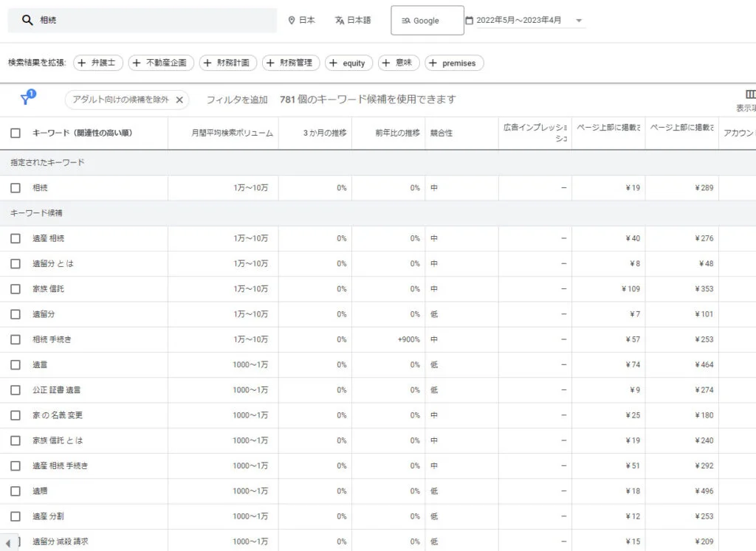Check the row for 遺産 相続
This screenshot has width=756, height=551.
[14, 238]
